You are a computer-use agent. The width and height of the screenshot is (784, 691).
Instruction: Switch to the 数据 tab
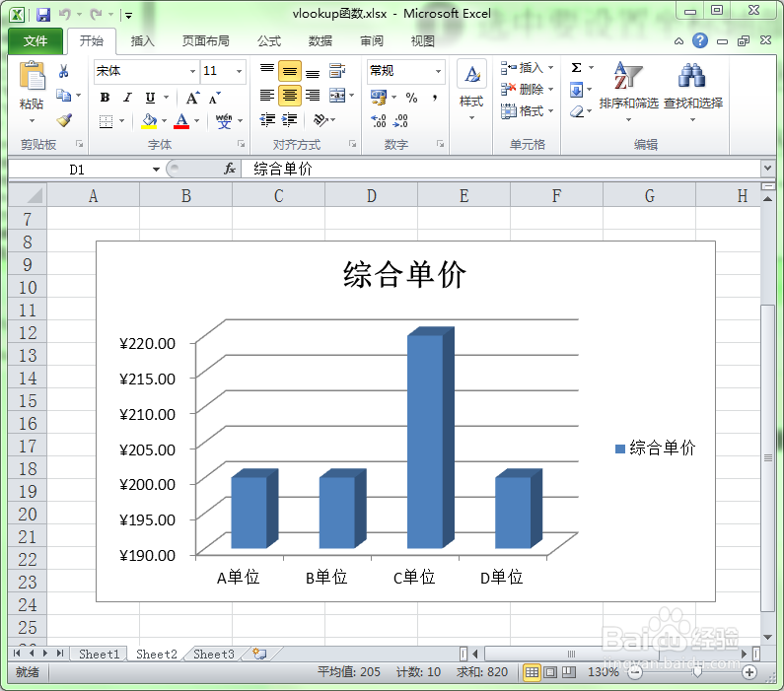(320, 41)
